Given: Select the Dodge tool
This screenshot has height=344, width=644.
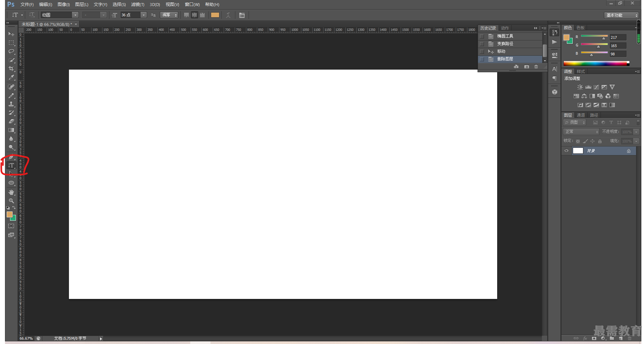Looking at the screenshot, I should 11,147.
